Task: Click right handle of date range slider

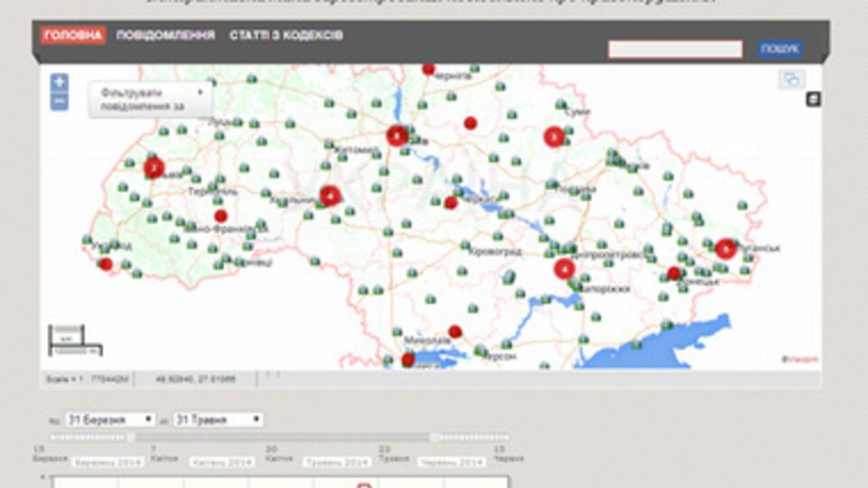Action: (x=434, y=437)
